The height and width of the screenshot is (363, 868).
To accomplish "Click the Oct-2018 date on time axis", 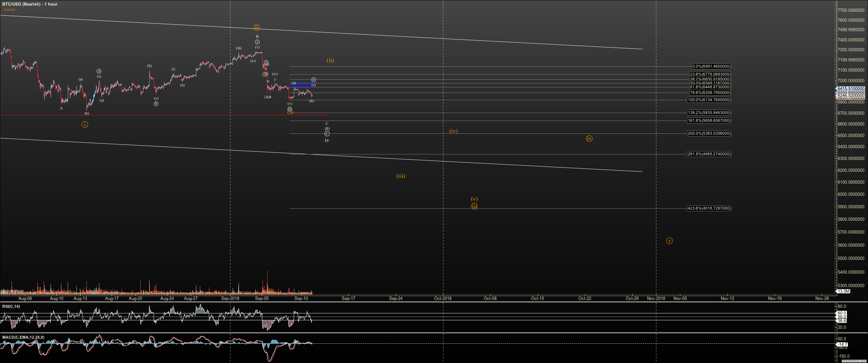I will click(443, 298).
